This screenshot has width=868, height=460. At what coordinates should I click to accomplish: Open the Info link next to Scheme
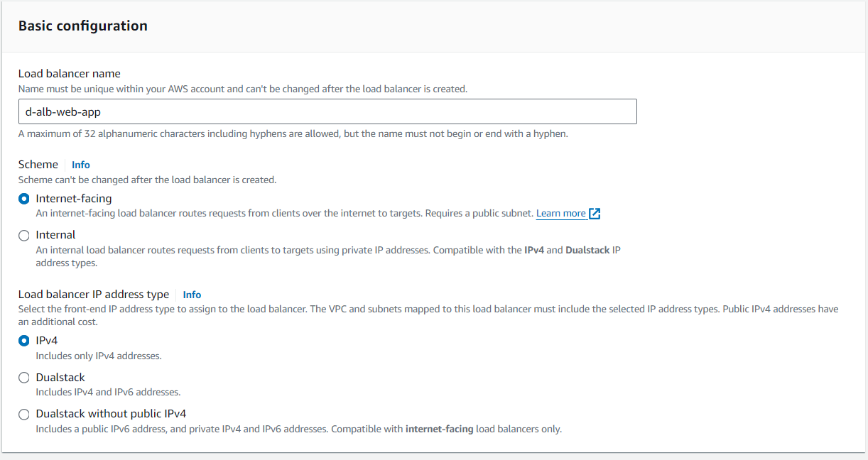81,165
